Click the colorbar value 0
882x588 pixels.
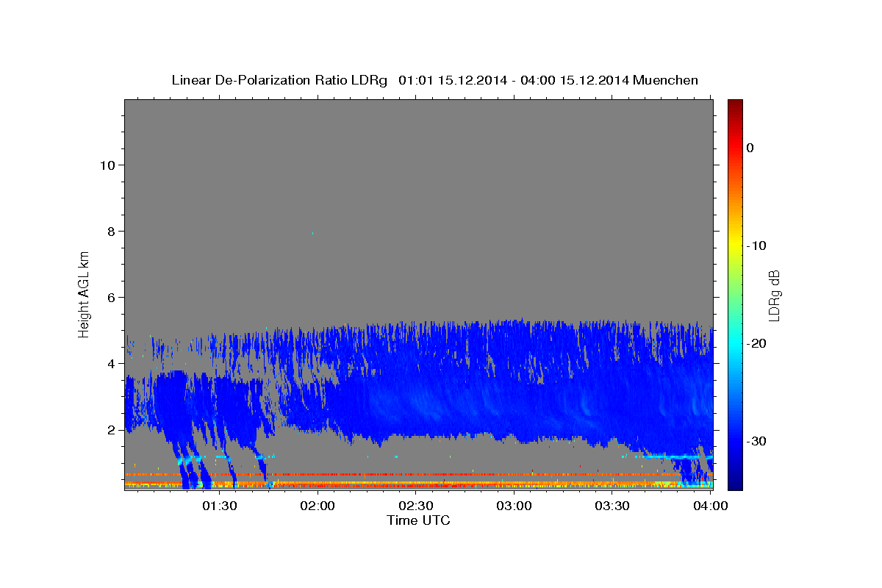click(750, 148)
